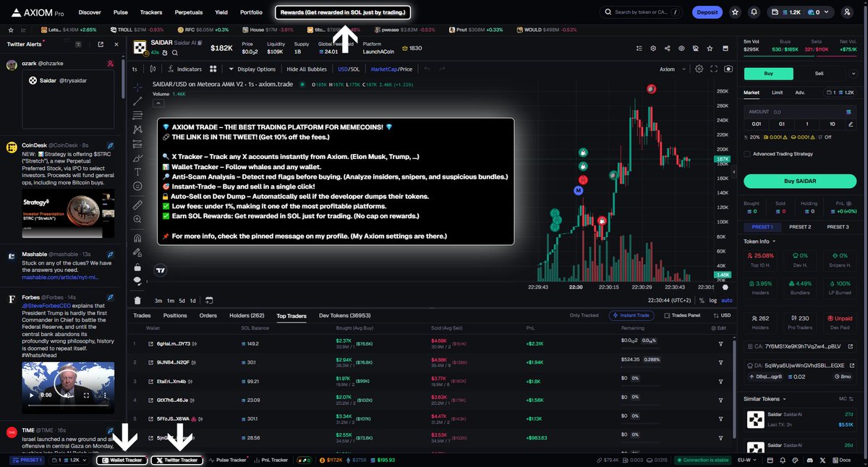Viewport: 868px width, 467px height.
Task: Toggle MarketCap/Price display
Action: [391, 69]
